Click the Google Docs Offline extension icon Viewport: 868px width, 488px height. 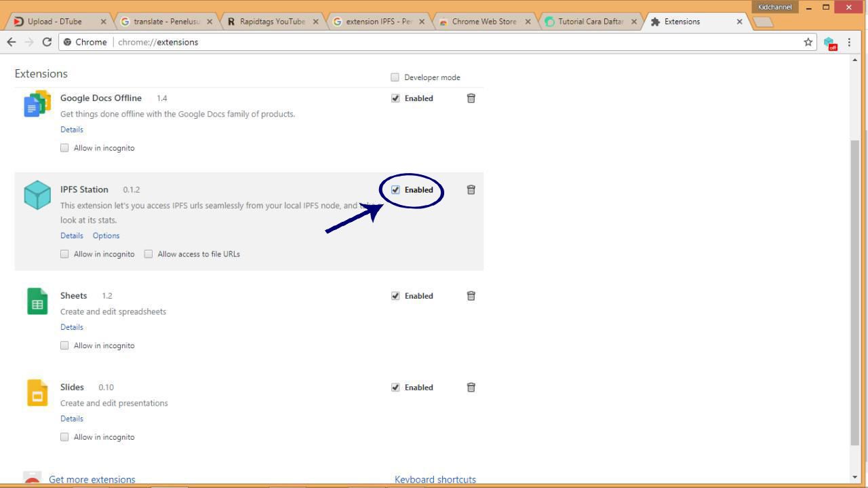coord(37,104)
